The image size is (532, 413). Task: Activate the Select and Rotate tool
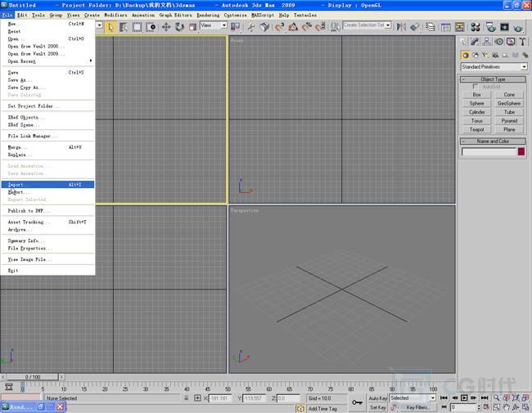tap(179, 27)
